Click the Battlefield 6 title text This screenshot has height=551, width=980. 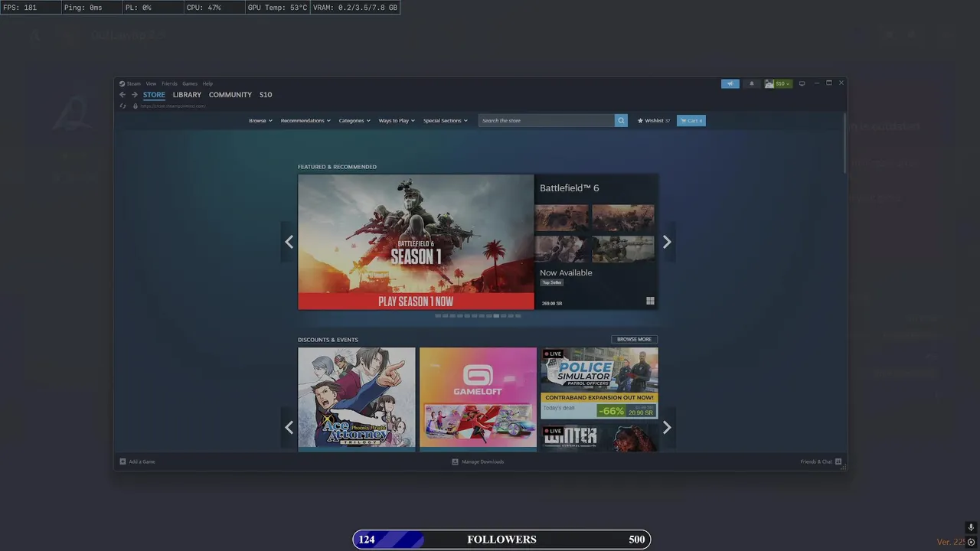570,188
